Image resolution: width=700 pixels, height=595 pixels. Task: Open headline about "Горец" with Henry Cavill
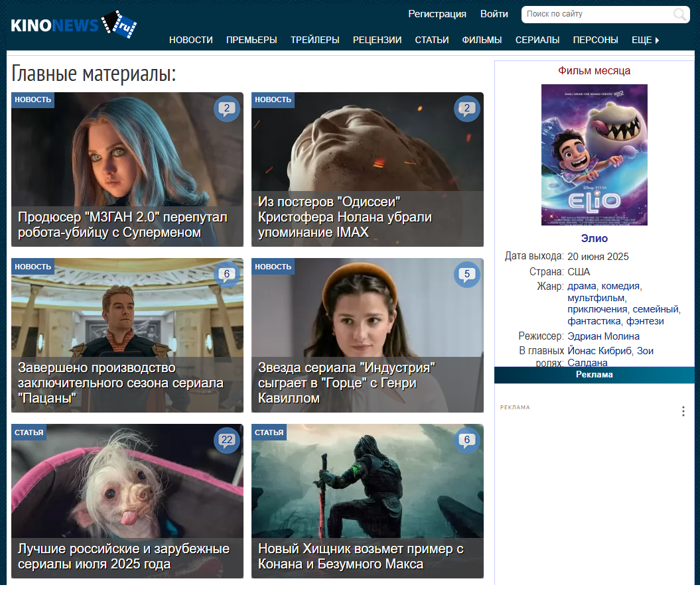(x=346, y=383)
